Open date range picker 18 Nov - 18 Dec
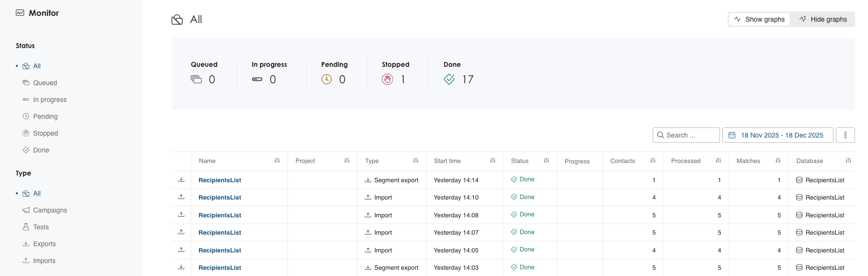The image size is (868, 276). (x=777, y=135)
